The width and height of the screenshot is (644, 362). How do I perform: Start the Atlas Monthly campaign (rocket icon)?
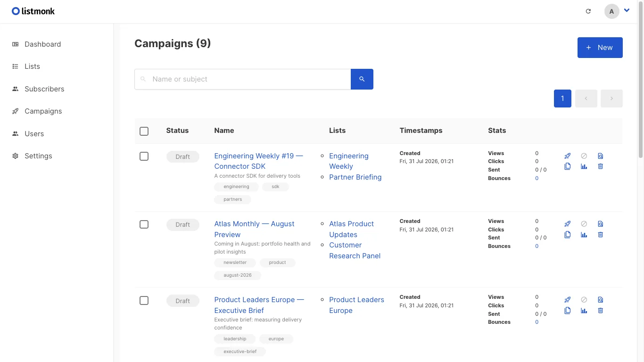[568, 224]
